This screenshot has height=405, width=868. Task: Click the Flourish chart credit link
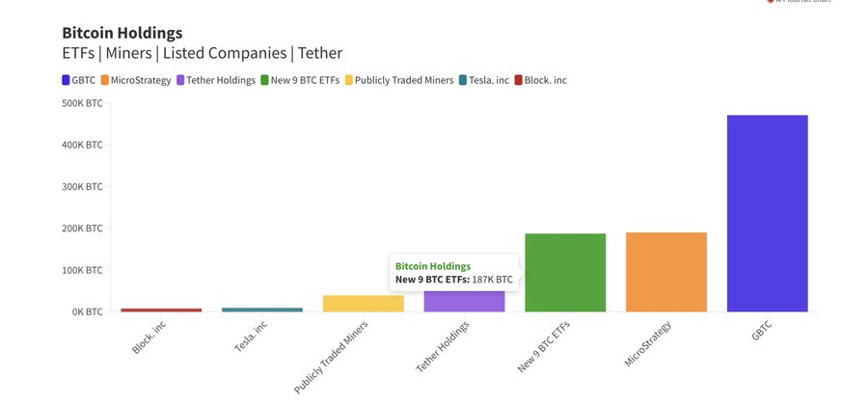pyautogui.click(x=799, y=2)
